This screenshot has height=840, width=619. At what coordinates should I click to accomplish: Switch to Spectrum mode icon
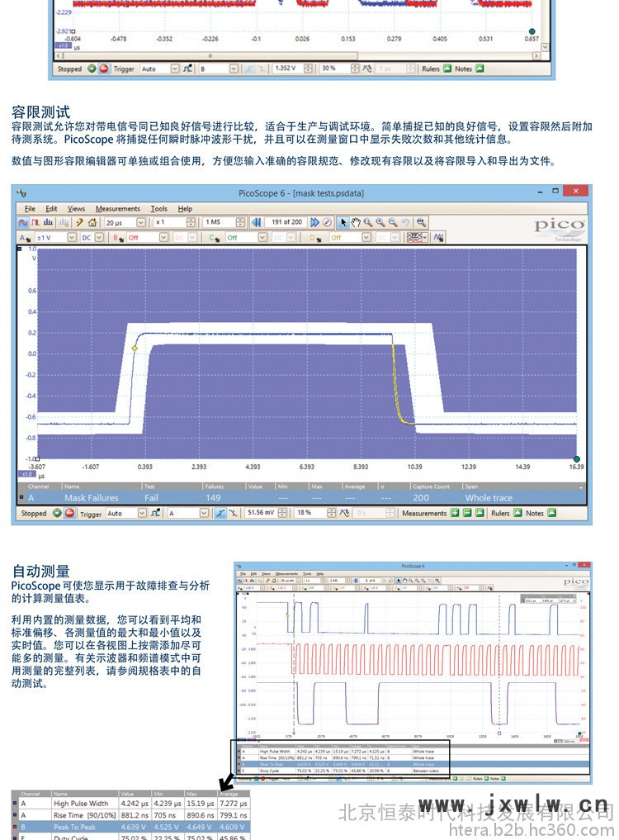48,222
